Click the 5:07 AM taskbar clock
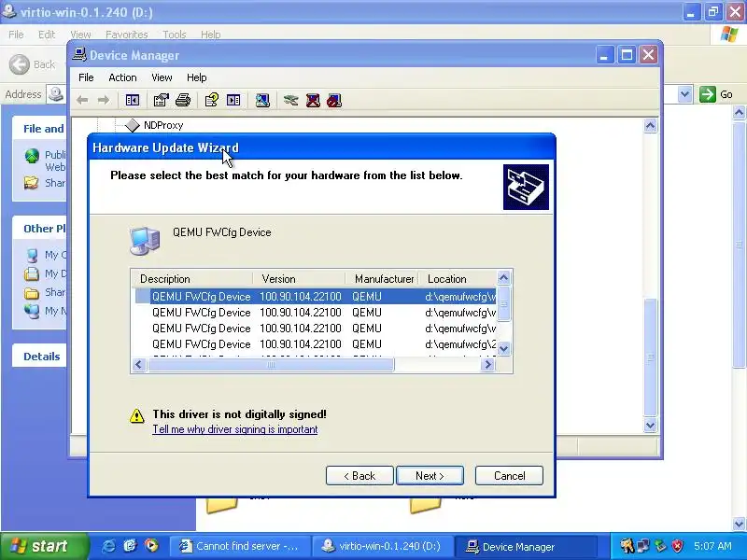The image size is (747, 560). pyautogui.click(x=712, y=546)
